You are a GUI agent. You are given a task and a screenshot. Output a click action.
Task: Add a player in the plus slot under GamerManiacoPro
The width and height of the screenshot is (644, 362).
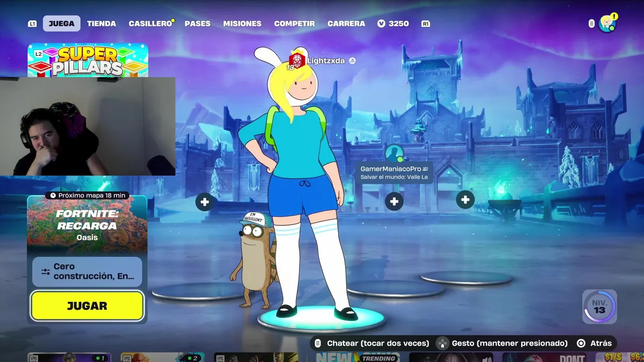[x=394, y=202]
